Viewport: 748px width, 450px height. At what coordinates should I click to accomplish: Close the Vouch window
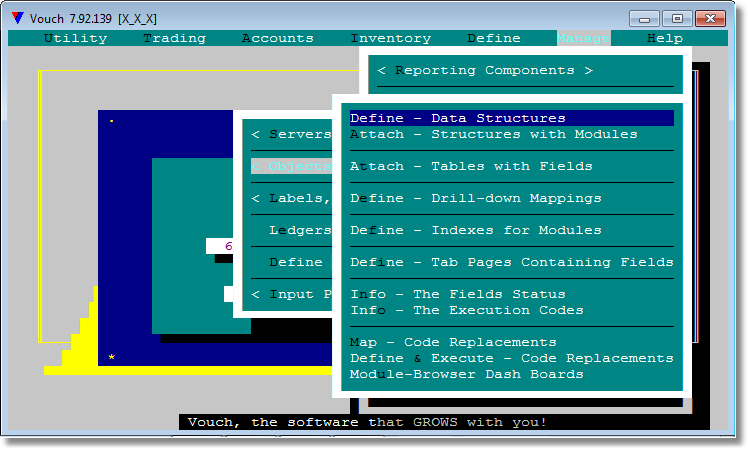pyautogui.click(x=710, y=19)
